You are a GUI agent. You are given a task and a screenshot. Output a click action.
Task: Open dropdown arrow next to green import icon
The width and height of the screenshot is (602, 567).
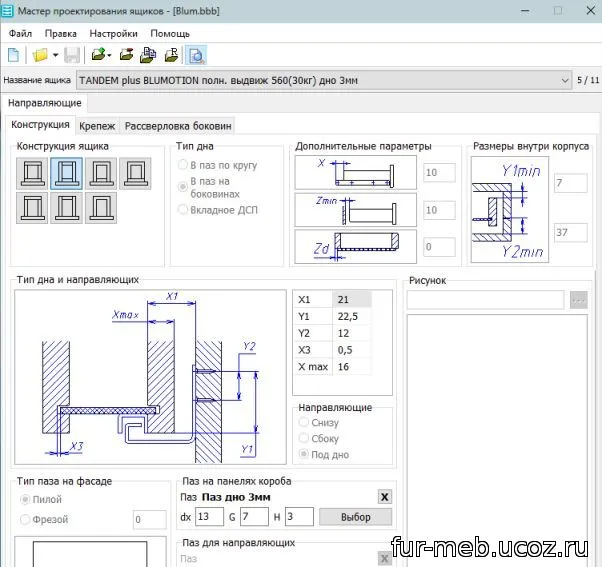(108, 55)
